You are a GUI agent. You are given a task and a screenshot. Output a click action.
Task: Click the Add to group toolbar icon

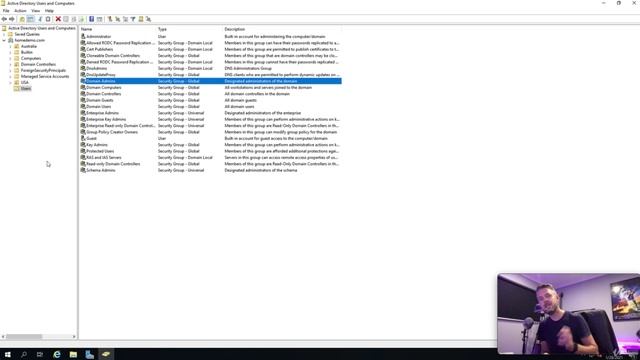pyautogui.click(x=149, y=19)
